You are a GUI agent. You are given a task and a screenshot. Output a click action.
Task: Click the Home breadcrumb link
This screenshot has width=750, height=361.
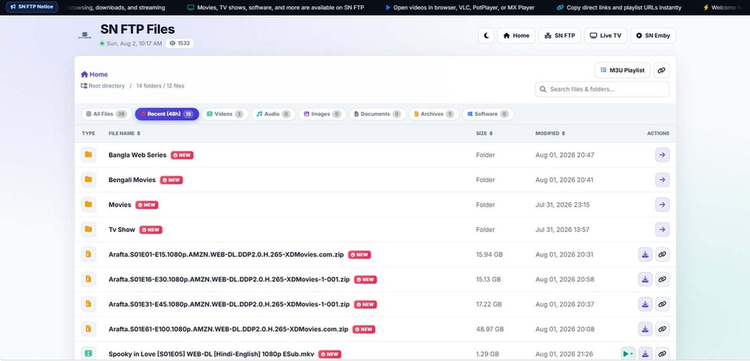click(x=94, y=74)
